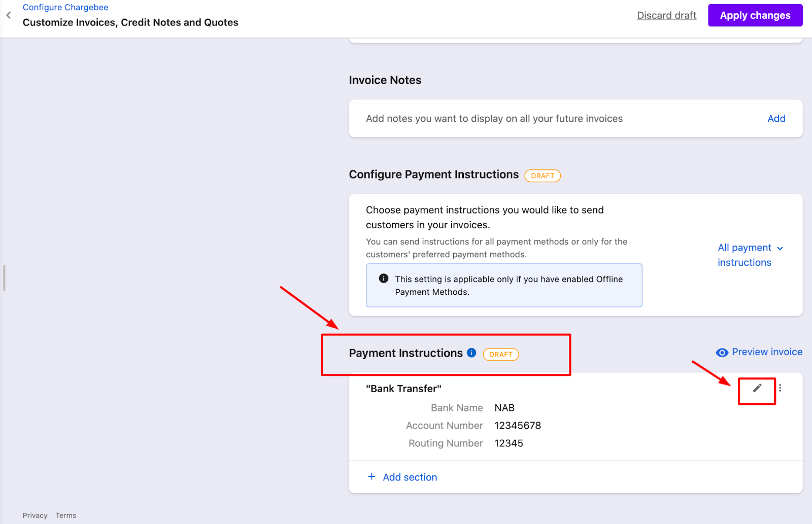812x524 pixels.
Task: Click the collapse handle on the left edge
Action: [4, 278]
